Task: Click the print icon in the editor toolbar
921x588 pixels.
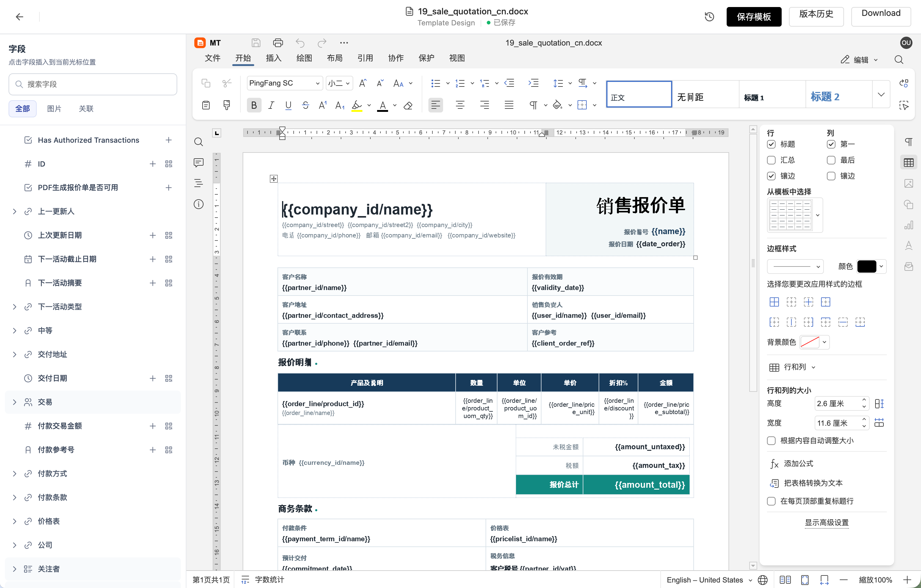Action: click(x=278, y=42)
